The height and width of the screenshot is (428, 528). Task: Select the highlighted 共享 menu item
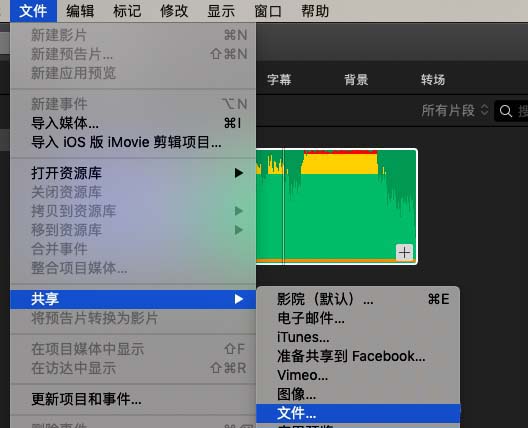point(133,299)
